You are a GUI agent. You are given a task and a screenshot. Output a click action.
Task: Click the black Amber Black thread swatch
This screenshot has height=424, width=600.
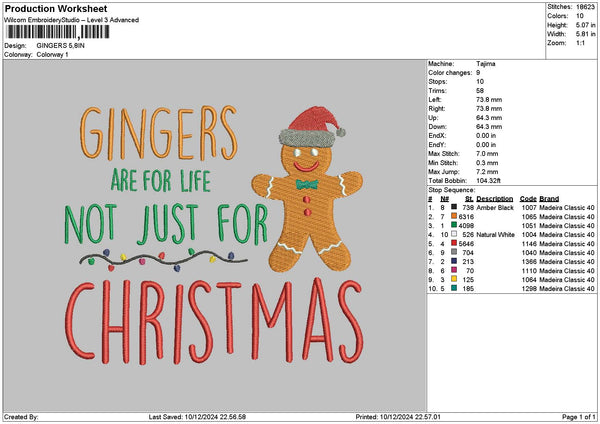click(455, 207)
